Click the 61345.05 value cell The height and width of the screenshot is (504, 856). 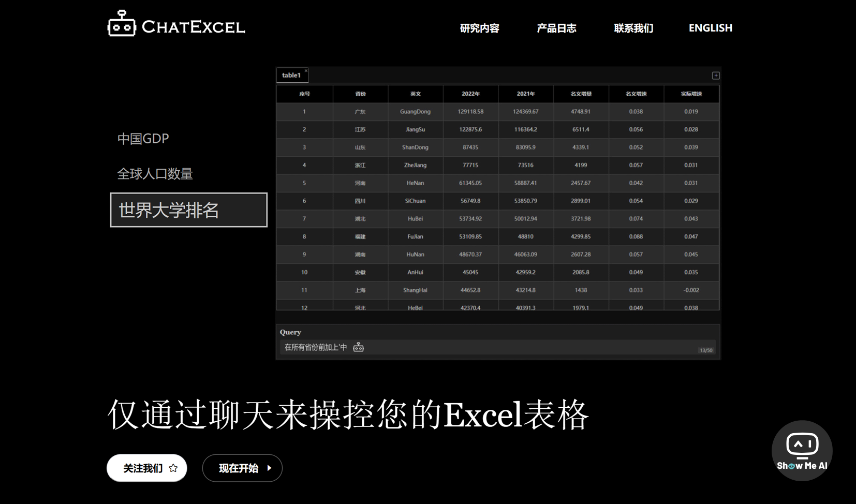470,183
